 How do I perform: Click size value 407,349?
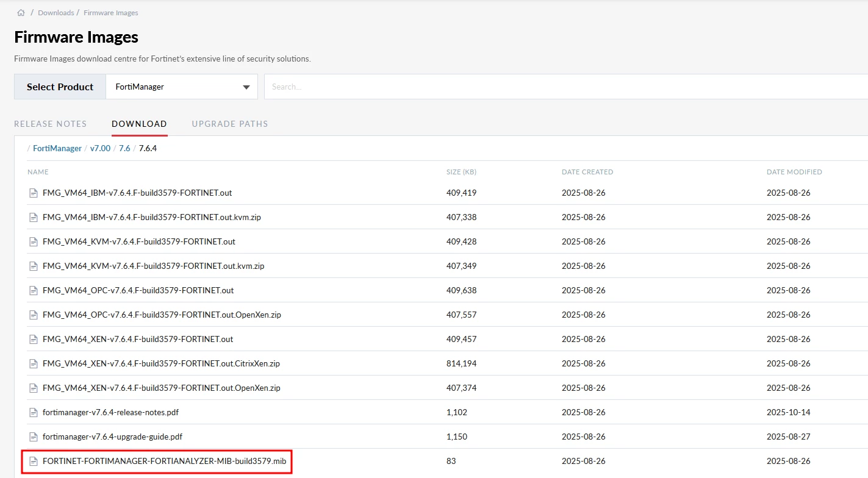tap(461, 266)
